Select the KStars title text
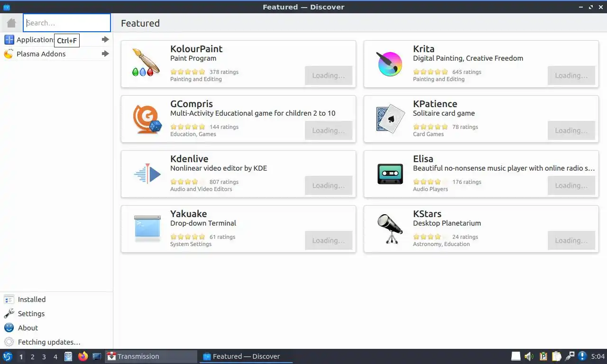The image size is (607, 364). coord(427,214)
